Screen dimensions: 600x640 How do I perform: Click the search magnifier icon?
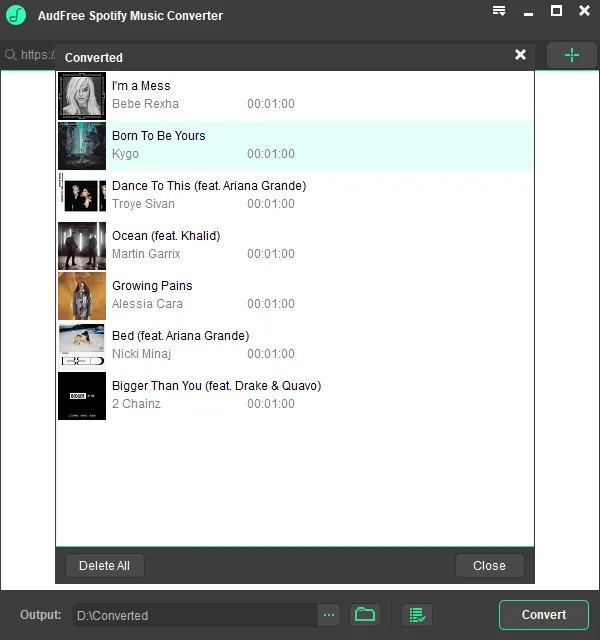[10, 55]
